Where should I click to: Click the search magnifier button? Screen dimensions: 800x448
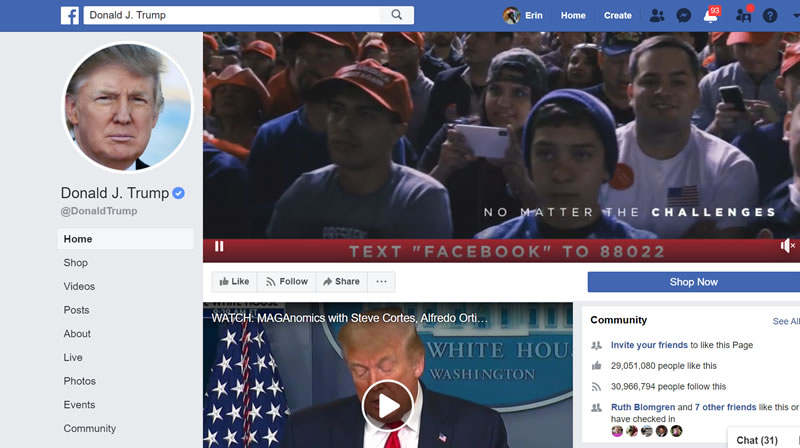396,15
